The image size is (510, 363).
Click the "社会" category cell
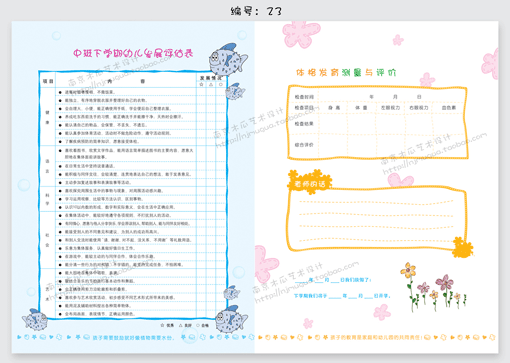tap(47, 240)
